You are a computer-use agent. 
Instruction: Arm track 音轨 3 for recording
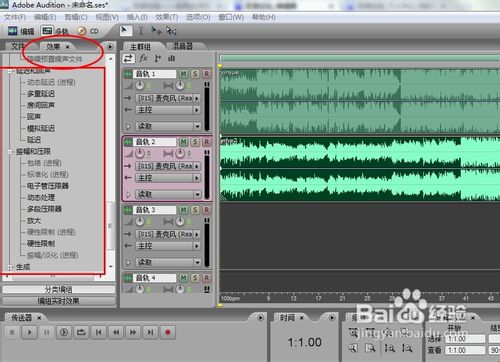pos(207,210)
